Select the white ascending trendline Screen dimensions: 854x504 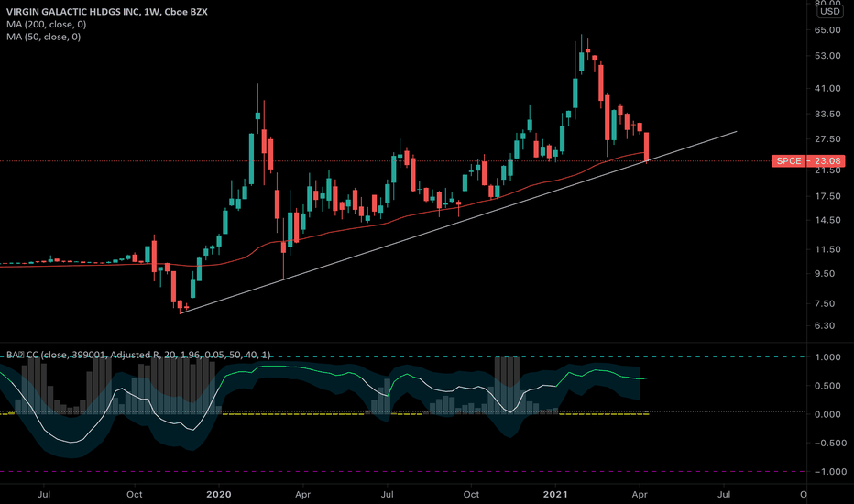[x=458, y=222]
